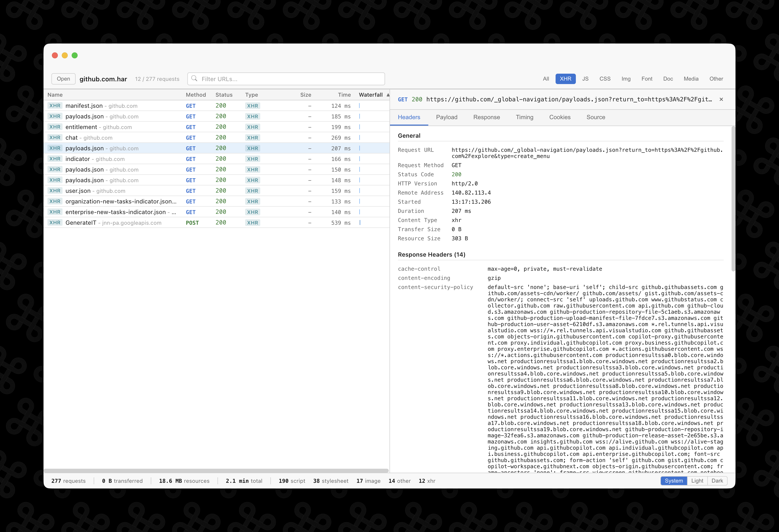This screenshot has height=532, width=779.
Task: Click the waterfall bar of GenerateIT request
Action: (360, 222)
